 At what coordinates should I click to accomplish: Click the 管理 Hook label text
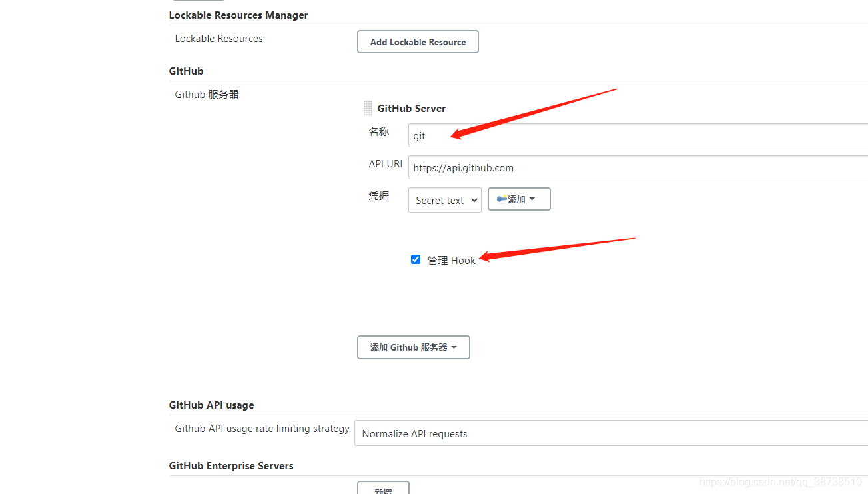(452, 260)
